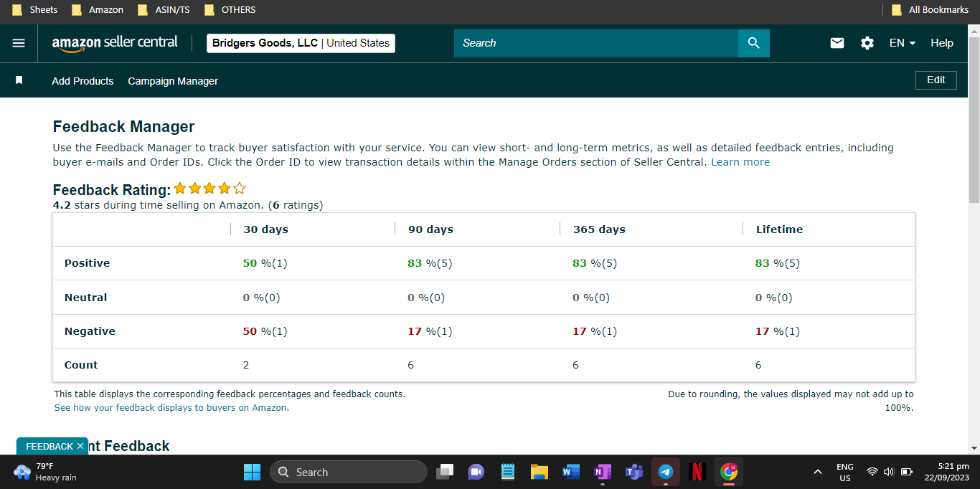Click the Feedback Manager heading
This screenshot has width=980, height=489.
click(x=124, y=127)
